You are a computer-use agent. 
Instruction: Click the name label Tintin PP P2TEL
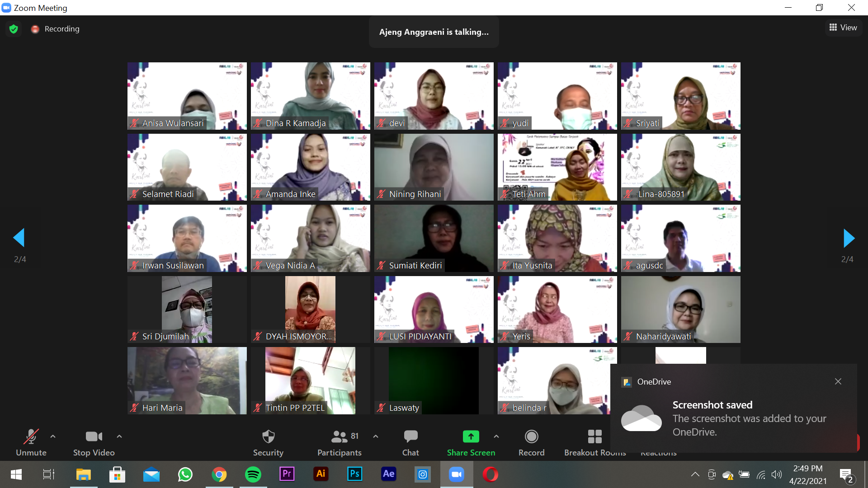pos(295,408)
